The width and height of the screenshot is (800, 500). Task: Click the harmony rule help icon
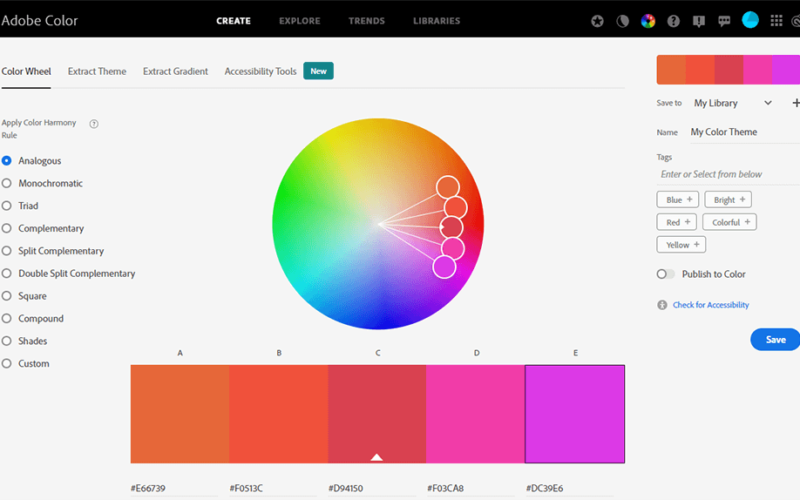point(94,123)
